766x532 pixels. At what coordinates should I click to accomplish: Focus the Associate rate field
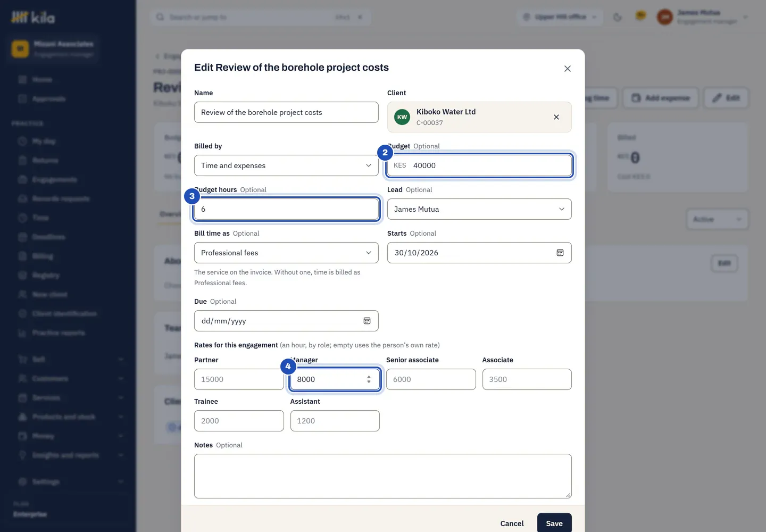point(527,379)
